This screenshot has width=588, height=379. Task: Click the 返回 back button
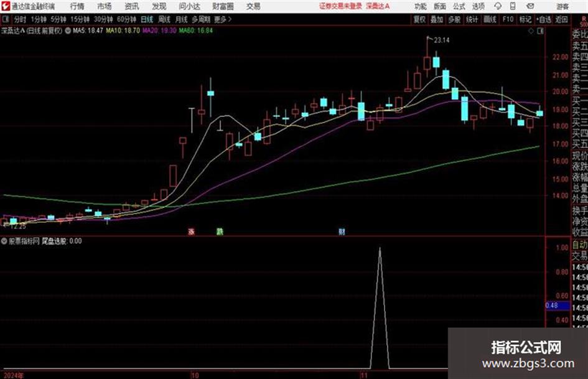(561, 19)
